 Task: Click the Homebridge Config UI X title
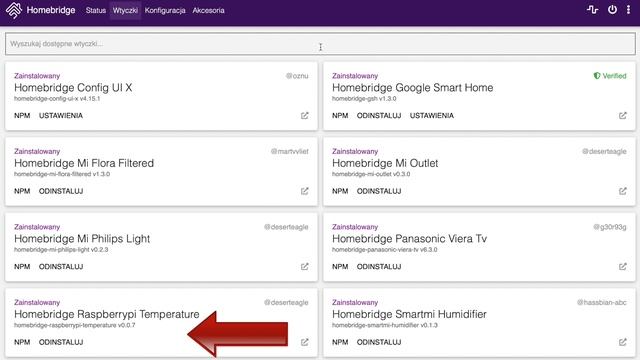73,88
